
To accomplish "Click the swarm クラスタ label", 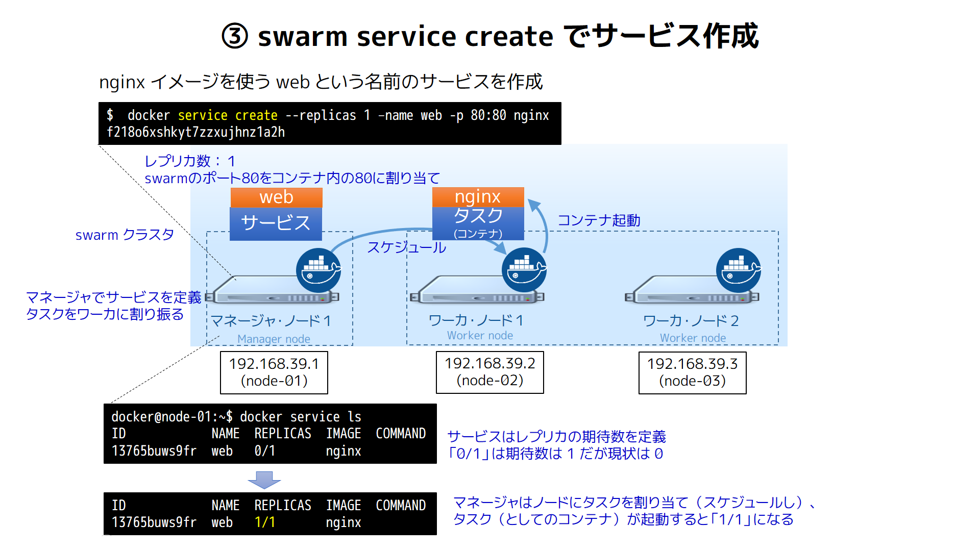I will tap(125, 235).
